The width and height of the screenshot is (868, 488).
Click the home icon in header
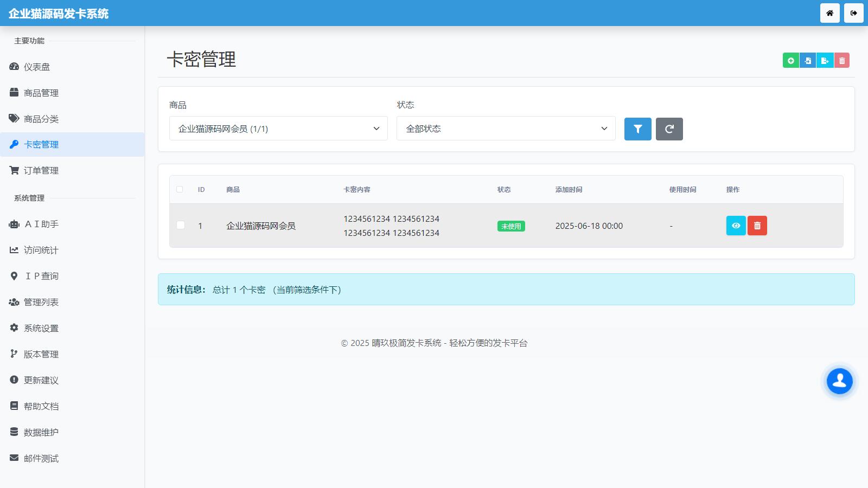(829, 13)
